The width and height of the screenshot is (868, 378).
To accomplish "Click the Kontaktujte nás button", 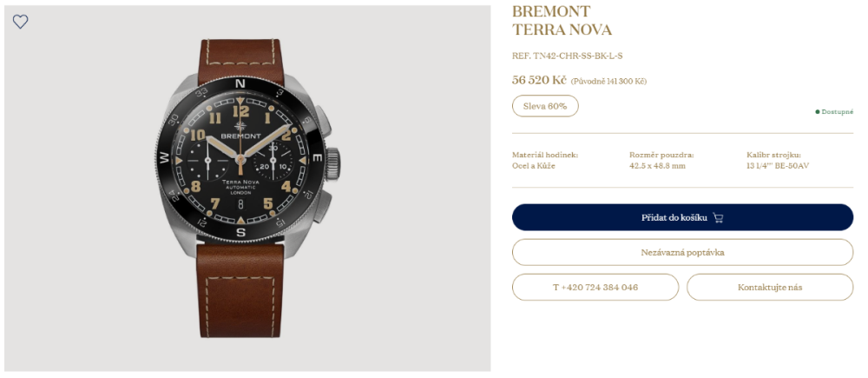I will (770, 287).
